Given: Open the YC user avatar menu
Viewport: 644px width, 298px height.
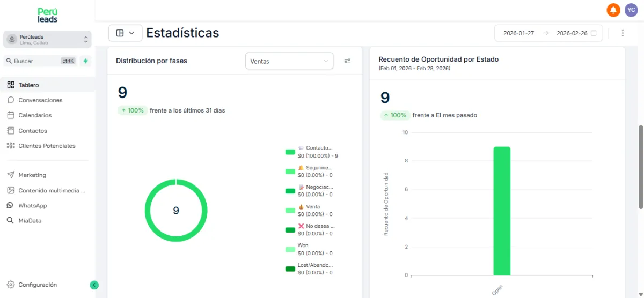Looking at the screenshot, I should point(631,10).
